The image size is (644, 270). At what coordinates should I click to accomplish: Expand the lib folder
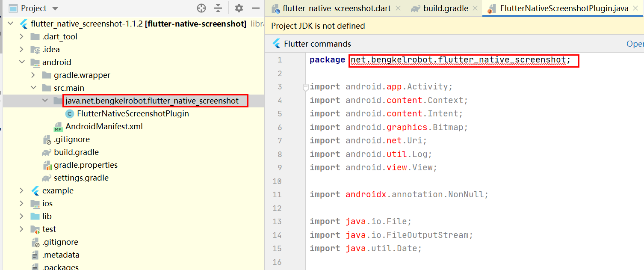click(x=21, y=216)
